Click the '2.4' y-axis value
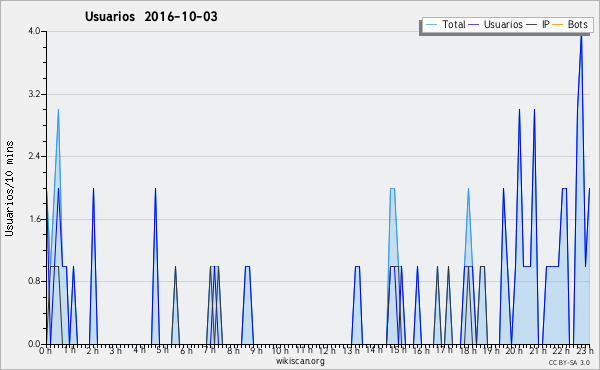The width and height of the screenshot is (600, 370). tap(34, 156)
